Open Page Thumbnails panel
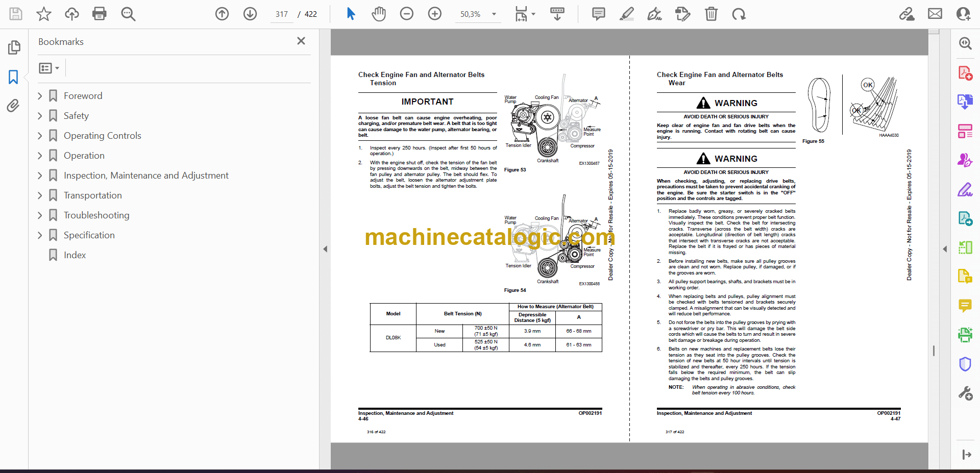980x473 pixels. pyautogui.click(x=14, y=47)
